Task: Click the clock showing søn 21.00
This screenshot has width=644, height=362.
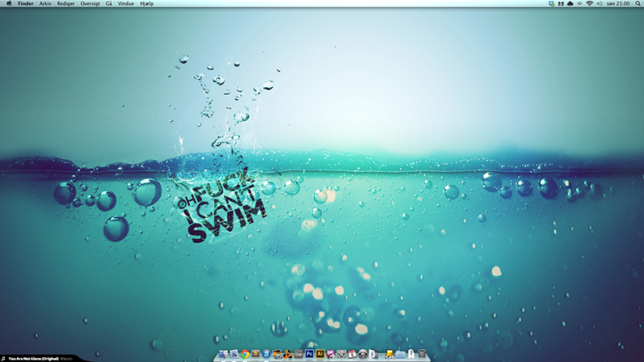Action: coord(618,3)
